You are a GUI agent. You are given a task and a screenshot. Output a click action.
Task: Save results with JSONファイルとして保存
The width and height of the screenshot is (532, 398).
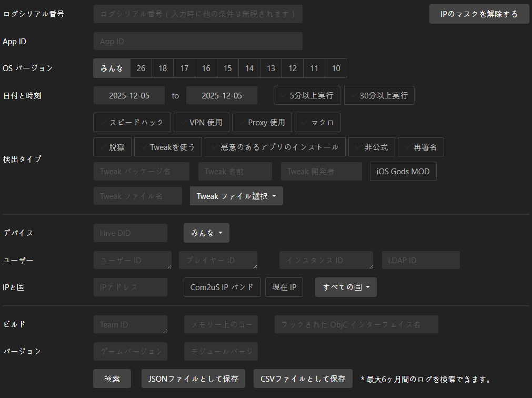193,379
